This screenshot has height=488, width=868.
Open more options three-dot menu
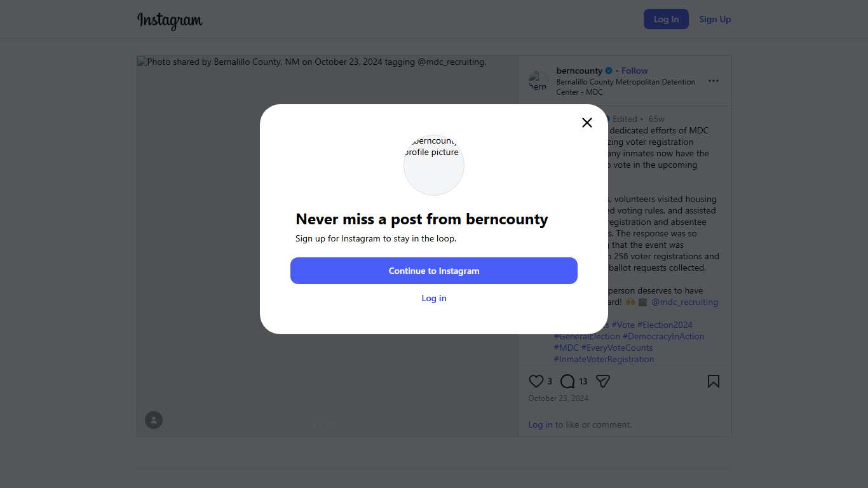click(x=714, y=81)
